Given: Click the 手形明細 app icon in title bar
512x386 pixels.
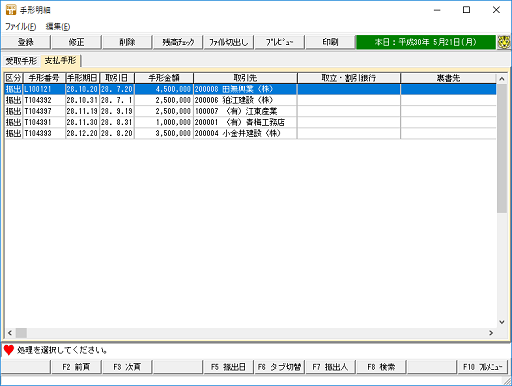Looking at the screenshot, I should pyautogui.click(x=11, y=10).
